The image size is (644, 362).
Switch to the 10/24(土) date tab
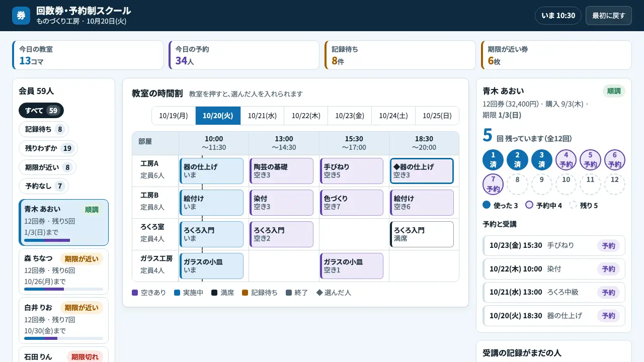pos(393,116)
